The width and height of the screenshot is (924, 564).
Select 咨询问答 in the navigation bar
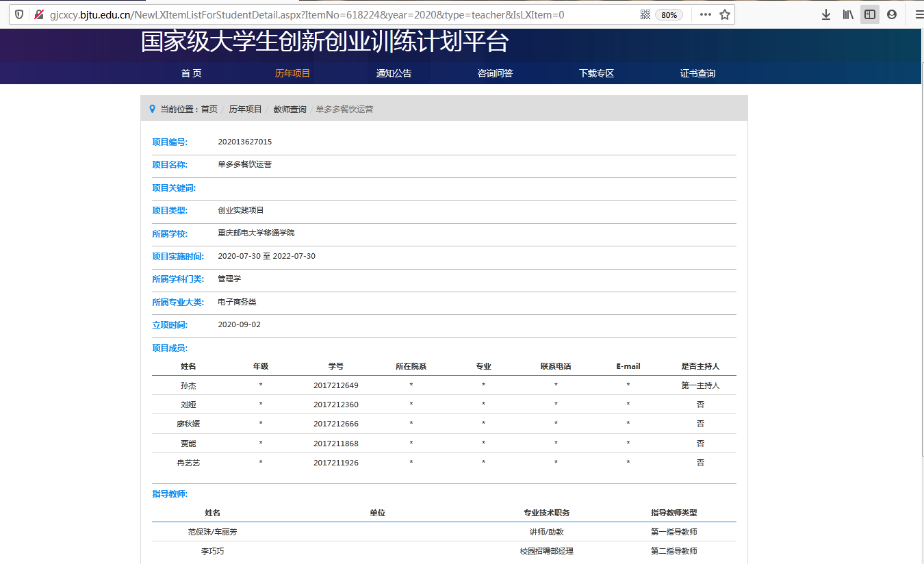click(495, 73)
